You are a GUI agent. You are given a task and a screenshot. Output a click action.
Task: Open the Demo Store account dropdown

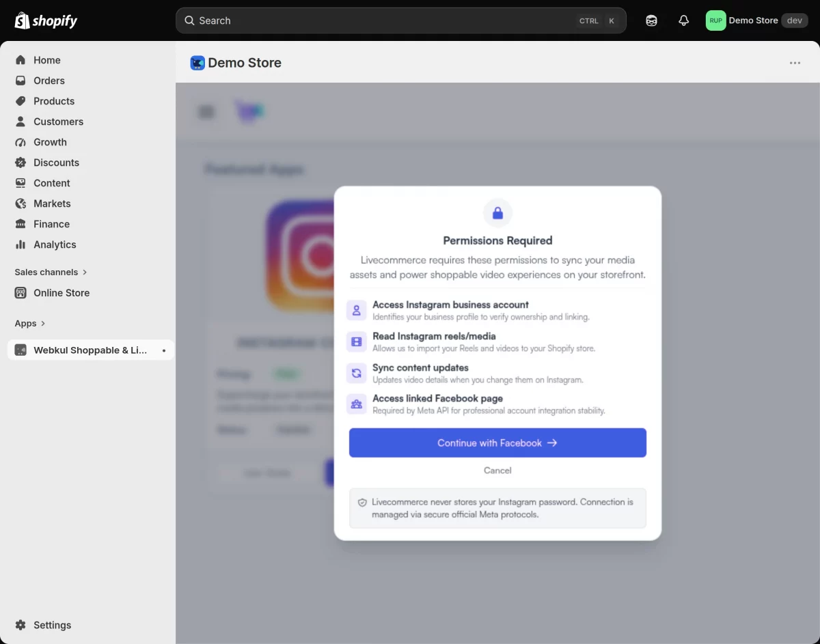(757, 20)
